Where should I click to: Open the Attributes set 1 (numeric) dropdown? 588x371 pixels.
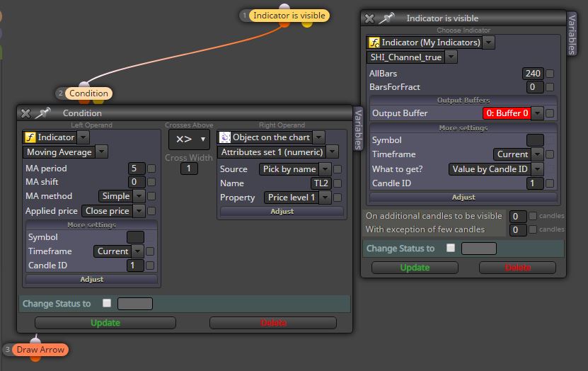tap(332, 152)
